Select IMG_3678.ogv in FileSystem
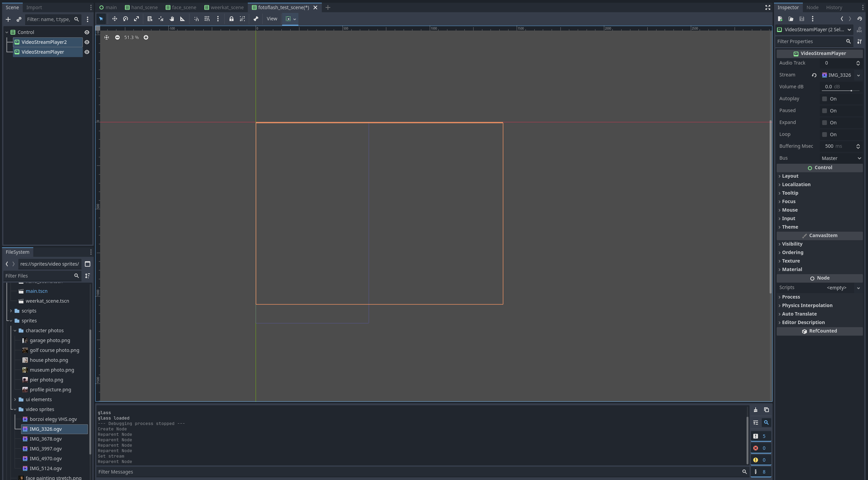This screenshot has height=480, width=868. pos(45,439)
